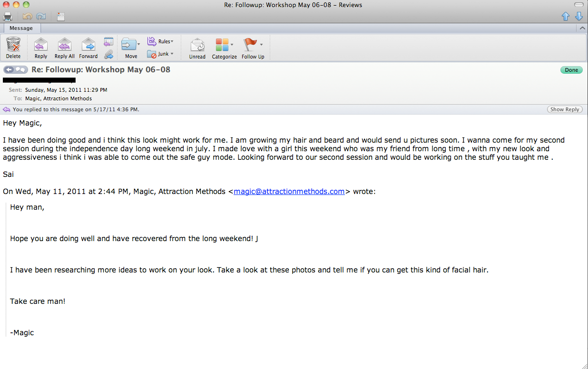Viewport: 588px width, 369px height.
Task: Mark the message as Unread
Action: (197, 48)
